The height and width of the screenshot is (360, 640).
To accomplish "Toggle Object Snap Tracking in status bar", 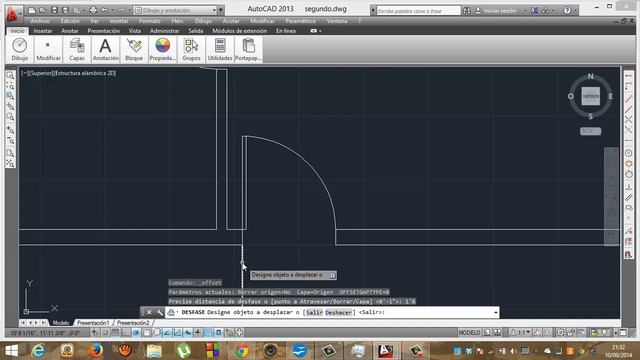I will (x=167, y=333).
